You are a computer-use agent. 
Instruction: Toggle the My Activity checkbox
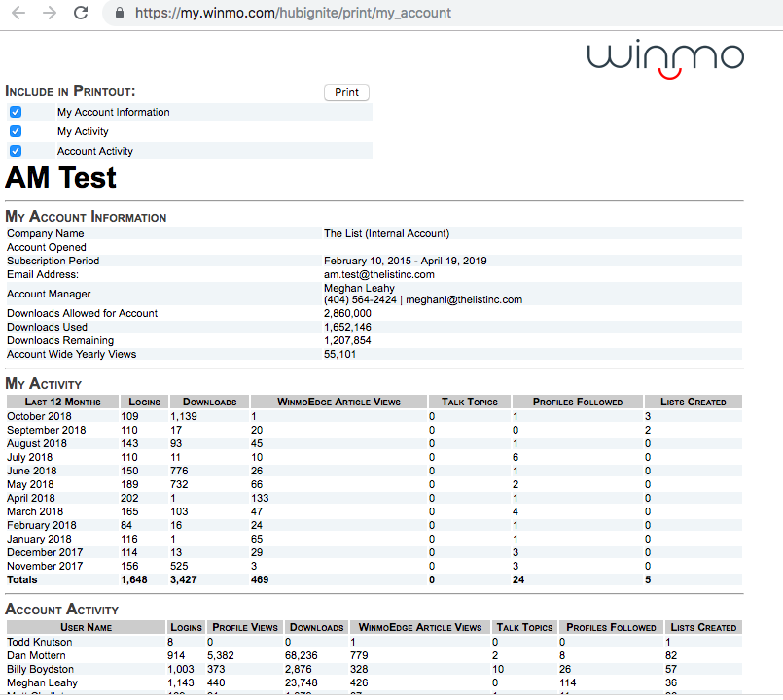point(16,131)
